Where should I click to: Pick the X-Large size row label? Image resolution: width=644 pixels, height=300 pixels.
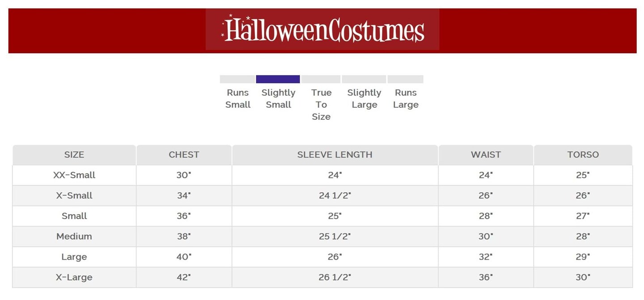74,277
